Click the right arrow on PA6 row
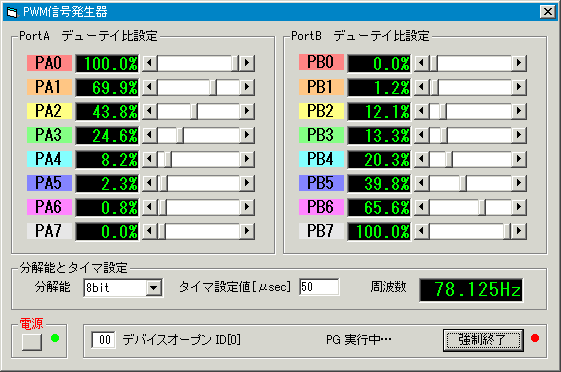 point(247,207)
